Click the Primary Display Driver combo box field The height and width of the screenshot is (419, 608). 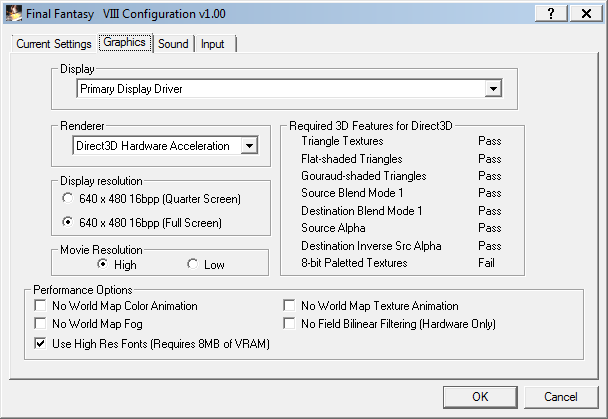coord(289,89)
